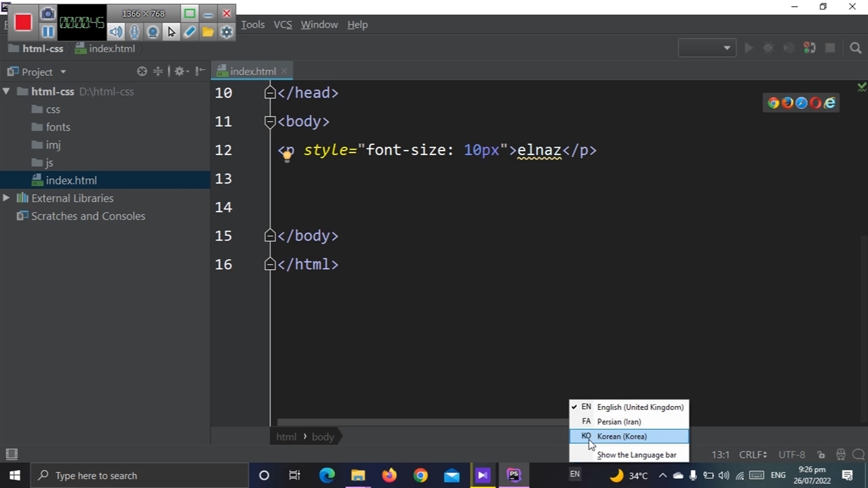Open the VCS menu

282,24
